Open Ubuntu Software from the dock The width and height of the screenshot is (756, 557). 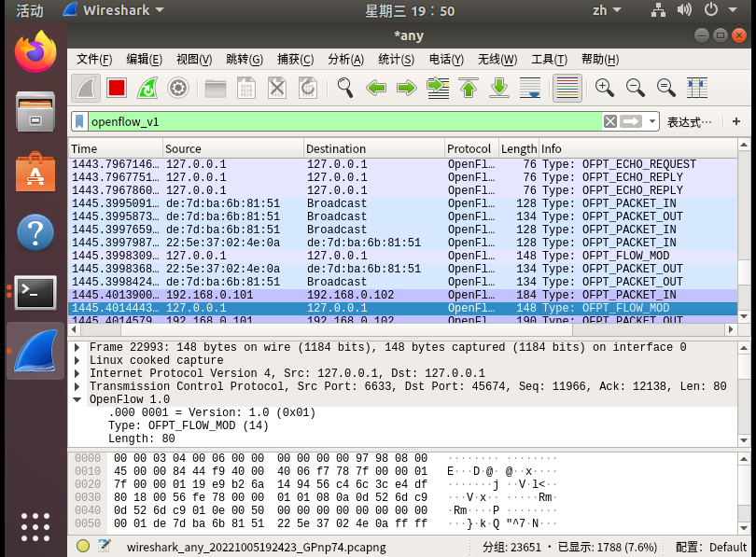[35, 172]
